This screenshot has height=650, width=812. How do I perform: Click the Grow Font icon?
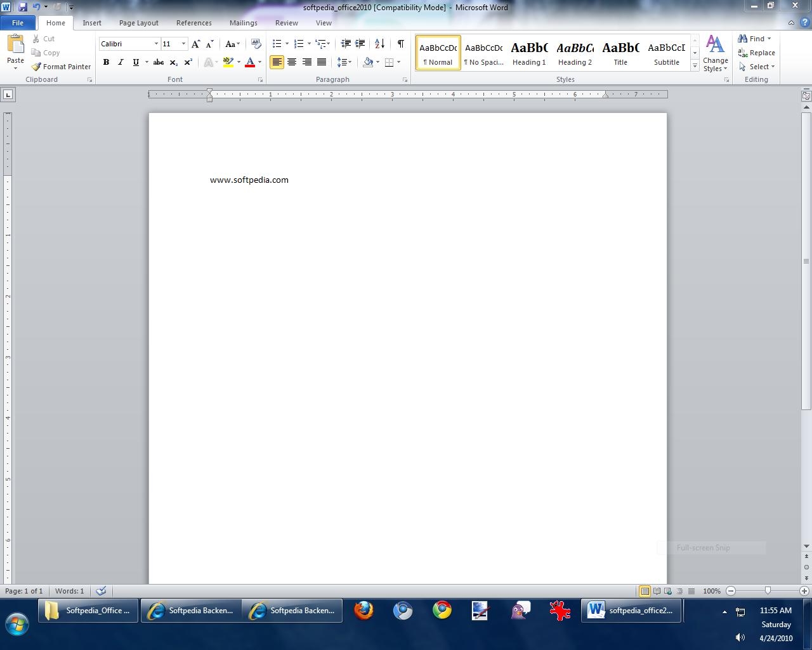point(196,44)
